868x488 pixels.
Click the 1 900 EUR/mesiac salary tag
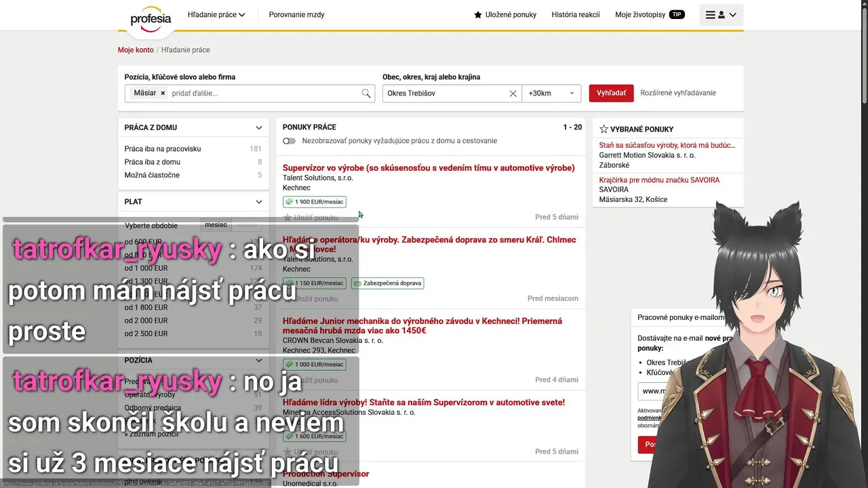tap(315, 202)
